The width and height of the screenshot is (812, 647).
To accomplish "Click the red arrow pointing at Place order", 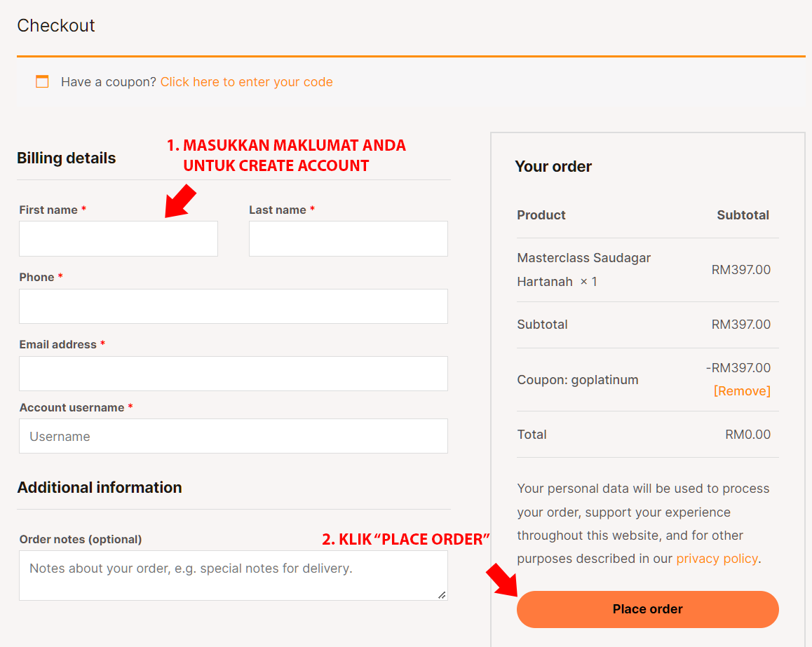I will (502, 580).
